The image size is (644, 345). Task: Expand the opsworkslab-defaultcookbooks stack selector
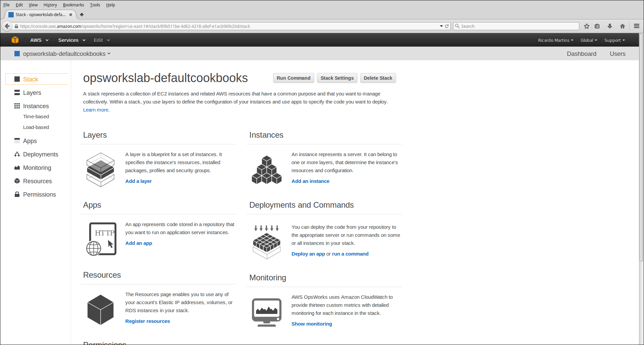66,54
